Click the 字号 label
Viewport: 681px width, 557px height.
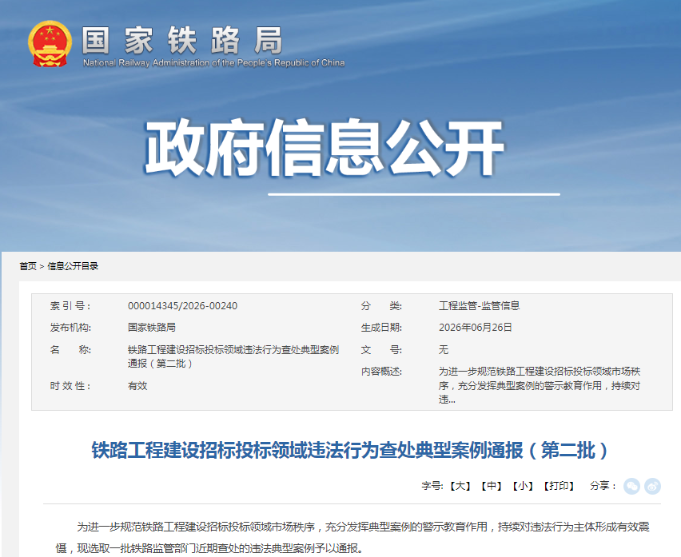pos(432,486)
